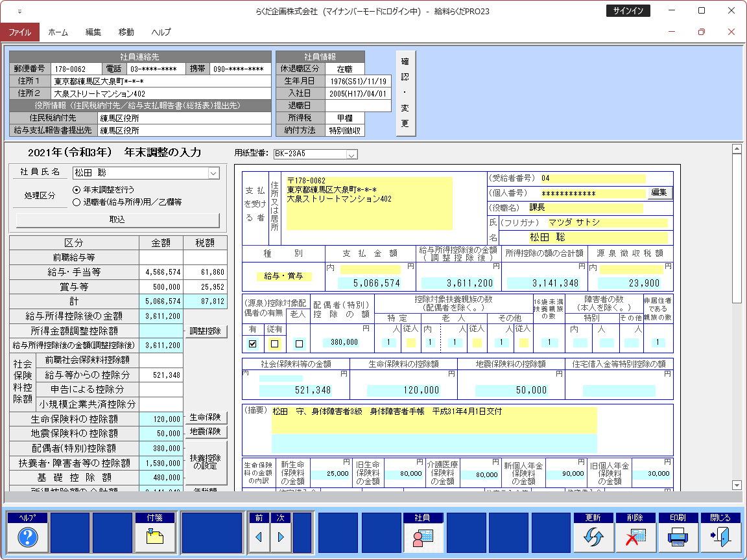This screenshot has height=560, width=747.
Task: Click the 扶養控除の設定 button
Action: 206,461
